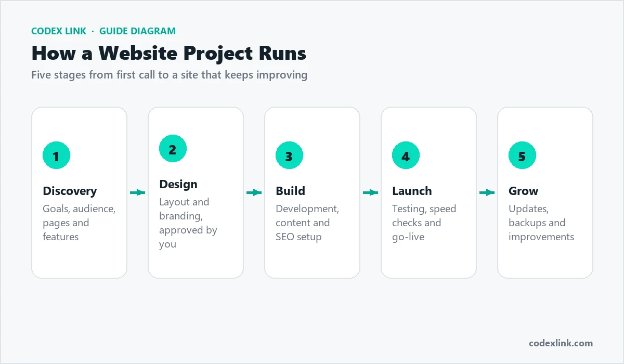Image resolution: width=624 pixels, height=364 pixels.
Task: Open the codexlink.com footer link
Action: pos(561,343)
